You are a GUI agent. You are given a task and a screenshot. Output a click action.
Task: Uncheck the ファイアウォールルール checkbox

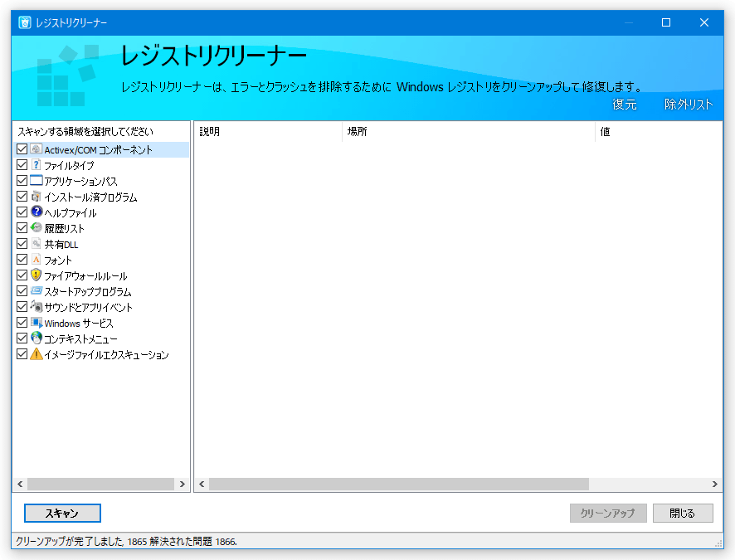tap(22, 275)
